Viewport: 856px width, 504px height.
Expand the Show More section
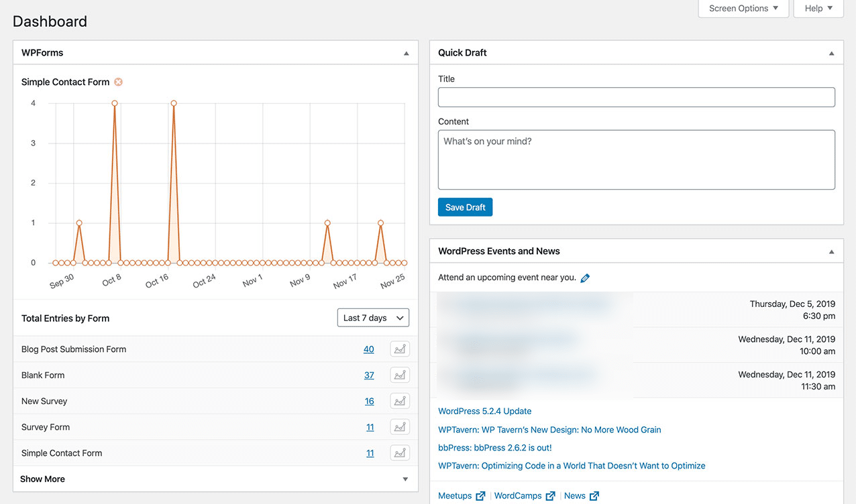[42, 479]
